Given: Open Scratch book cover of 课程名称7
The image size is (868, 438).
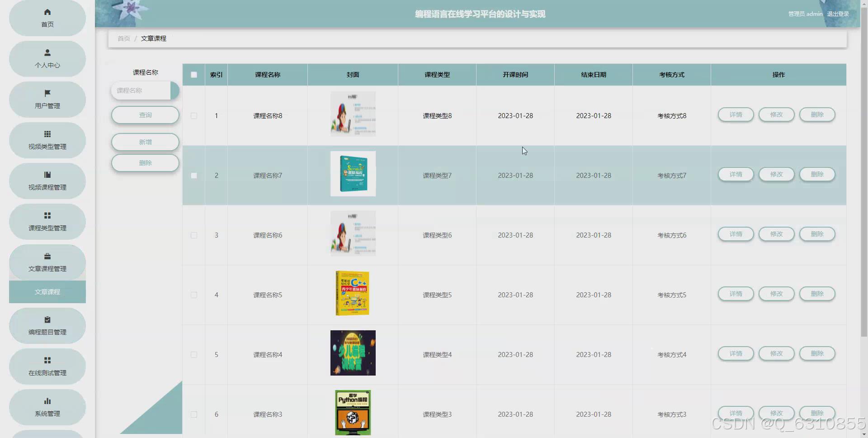Looking at the screenshot, I should [x=353, y=174].
